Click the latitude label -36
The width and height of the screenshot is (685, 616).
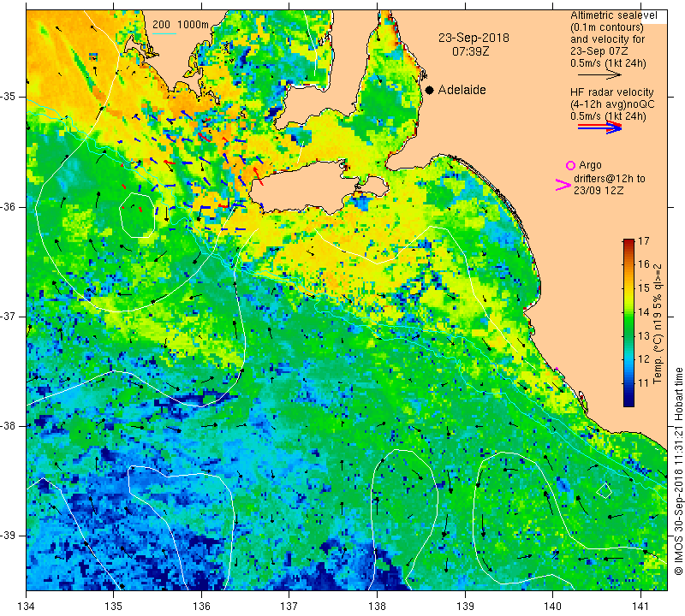click(9, 206)
